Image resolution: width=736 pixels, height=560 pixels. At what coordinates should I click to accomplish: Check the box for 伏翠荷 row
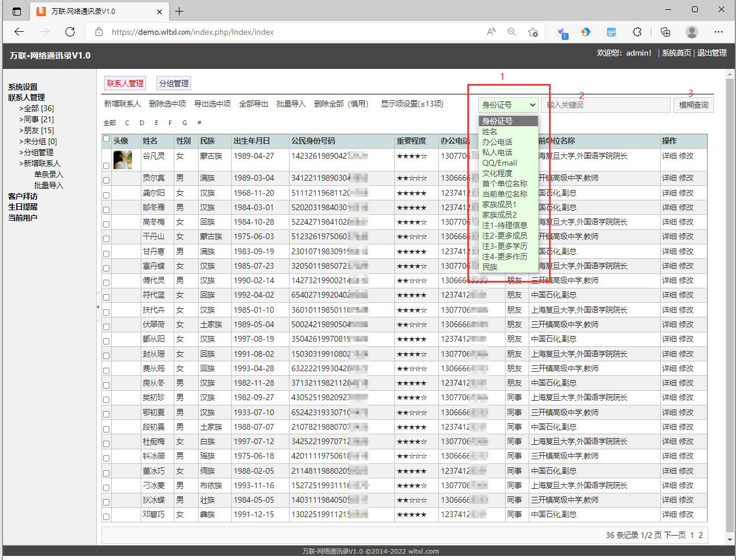tap(106, 327)
